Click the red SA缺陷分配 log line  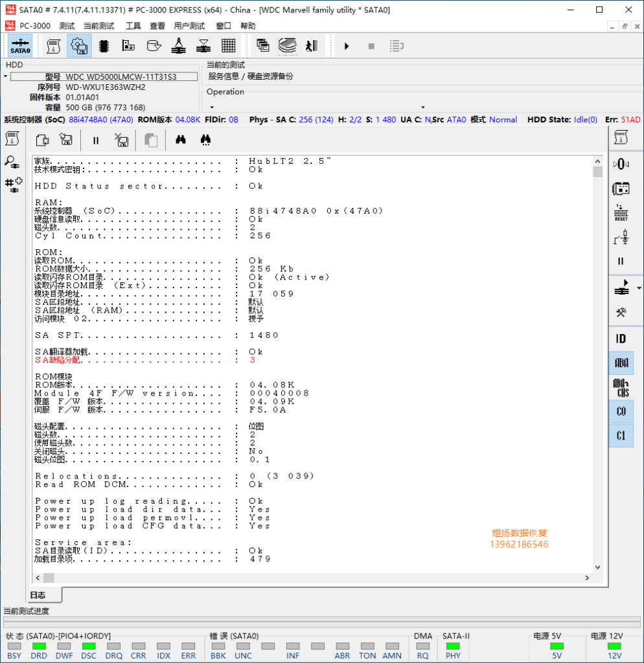coord(144,360)
